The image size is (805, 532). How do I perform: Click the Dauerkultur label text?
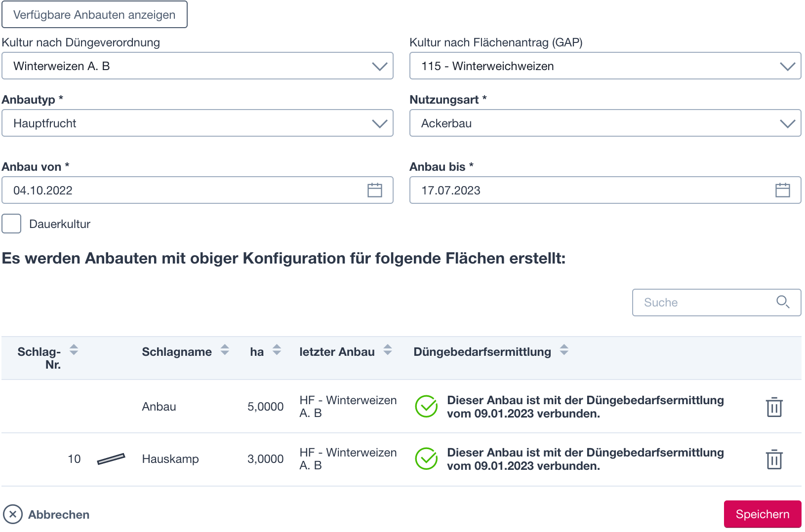[x=60, y=224]
